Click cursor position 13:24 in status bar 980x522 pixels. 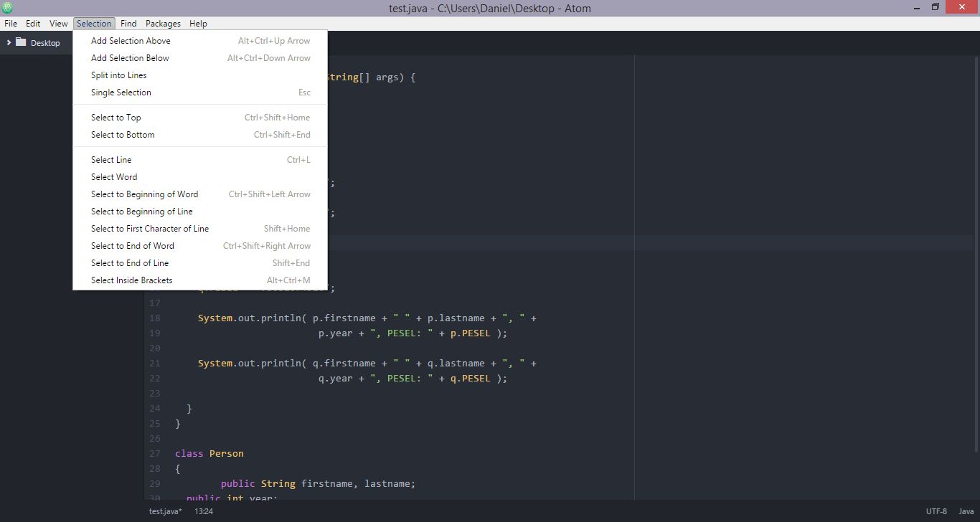(204, 511)
